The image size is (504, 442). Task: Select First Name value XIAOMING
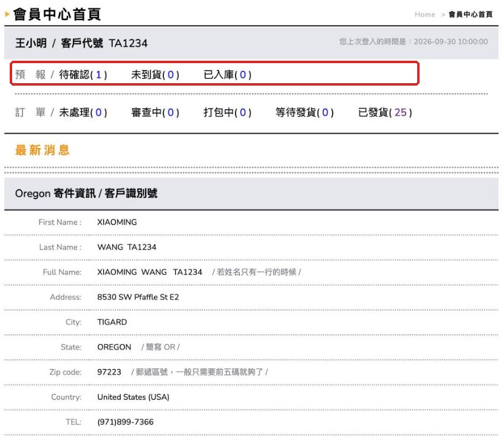pyautogui.click(x=117, y=222)
